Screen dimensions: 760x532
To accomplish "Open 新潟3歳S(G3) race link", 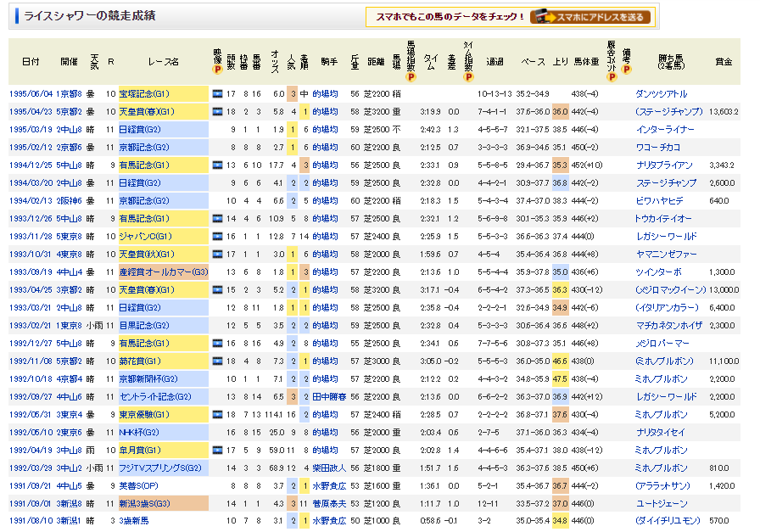I will [x=148, y=503].
